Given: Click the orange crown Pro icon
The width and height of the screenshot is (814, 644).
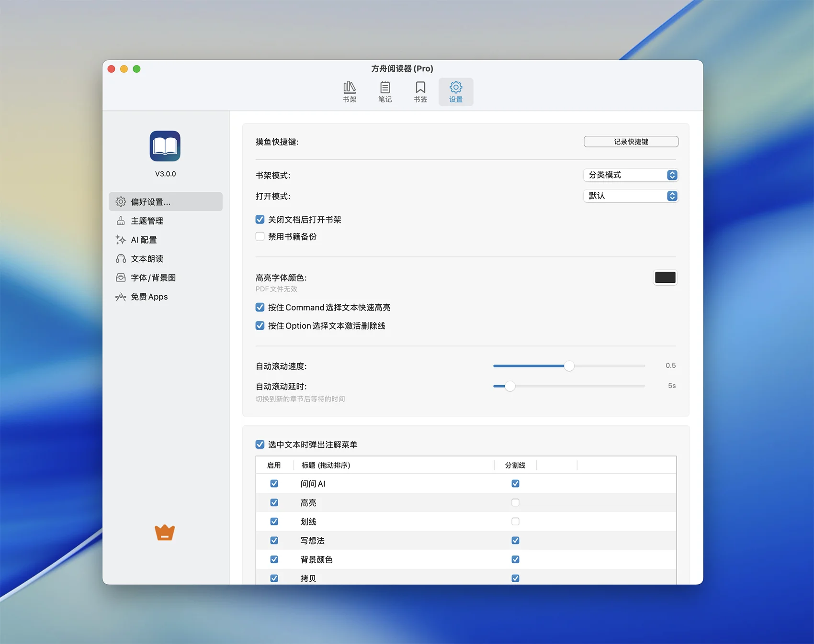Looking at the screenshot, I should pos(165,533).
